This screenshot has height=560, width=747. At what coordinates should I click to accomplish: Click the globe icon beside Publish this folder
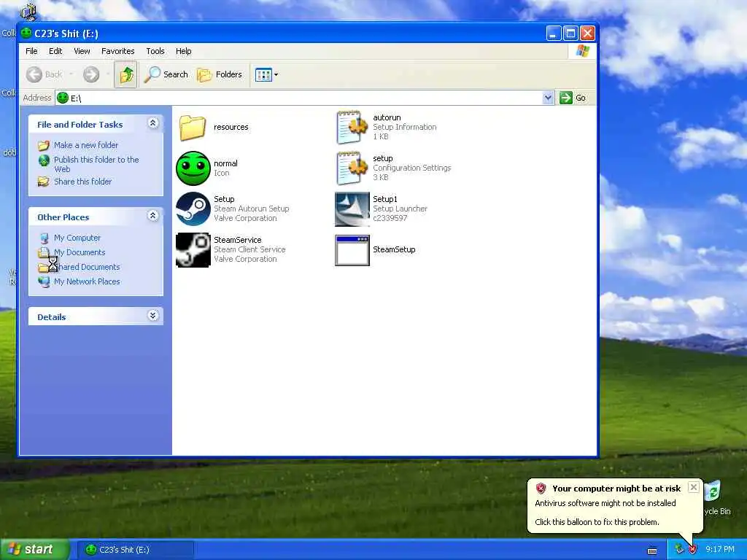point(44,160)
